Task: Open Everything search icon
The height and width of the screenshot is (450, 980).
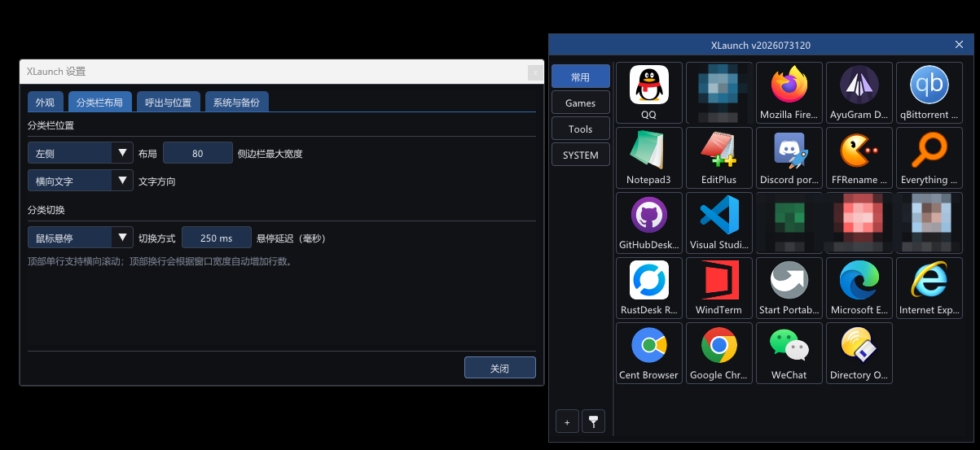Action: (929, 158)
